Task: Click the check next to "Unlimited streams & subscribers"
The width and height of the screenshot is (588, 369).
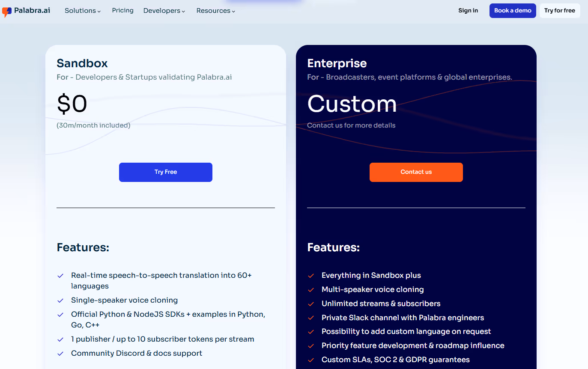Action: click(x=311, y=304)
